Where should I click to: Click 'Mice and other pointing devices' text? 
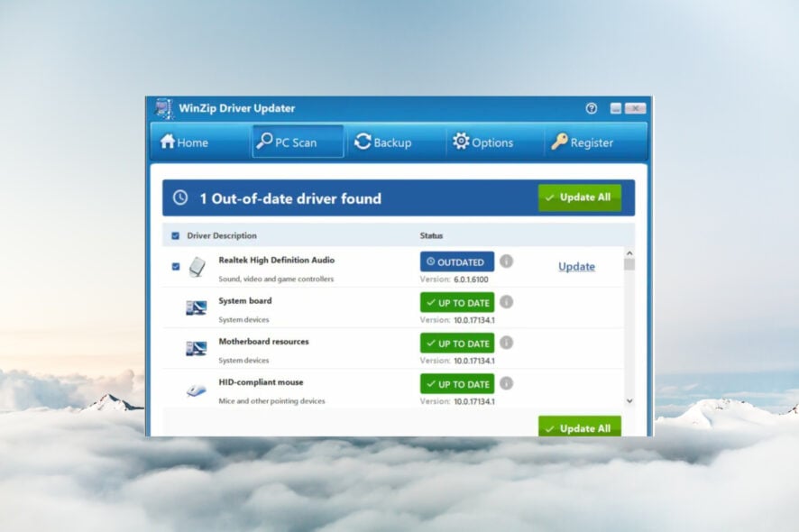pos(271,401)
